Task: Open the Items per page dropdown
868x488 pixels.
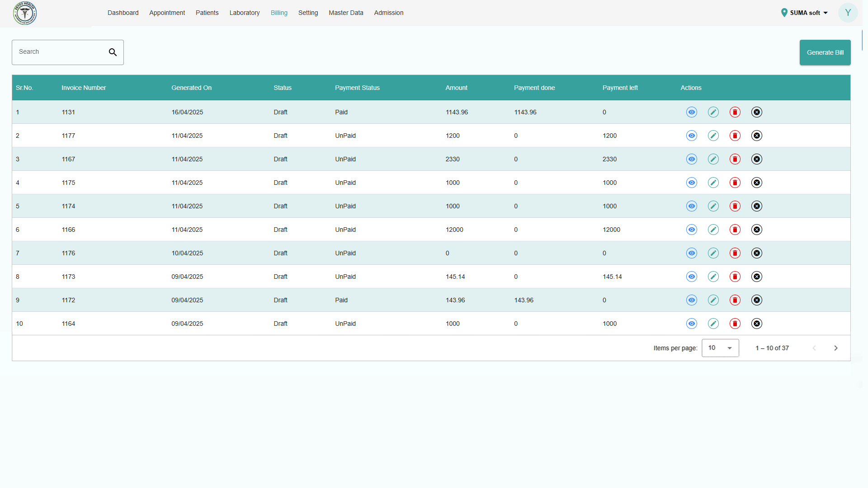Action: tap(720, 348)
